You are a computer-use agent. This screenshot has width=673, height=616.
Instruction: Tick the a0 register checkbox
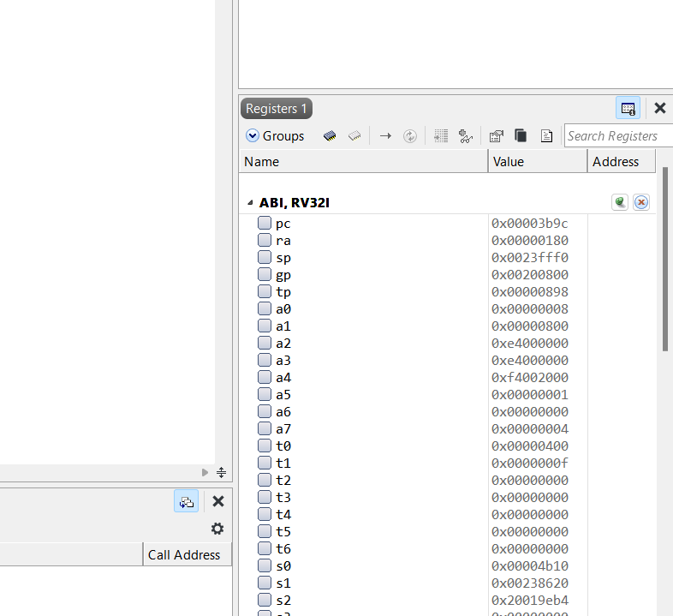[x=265, y=309]
